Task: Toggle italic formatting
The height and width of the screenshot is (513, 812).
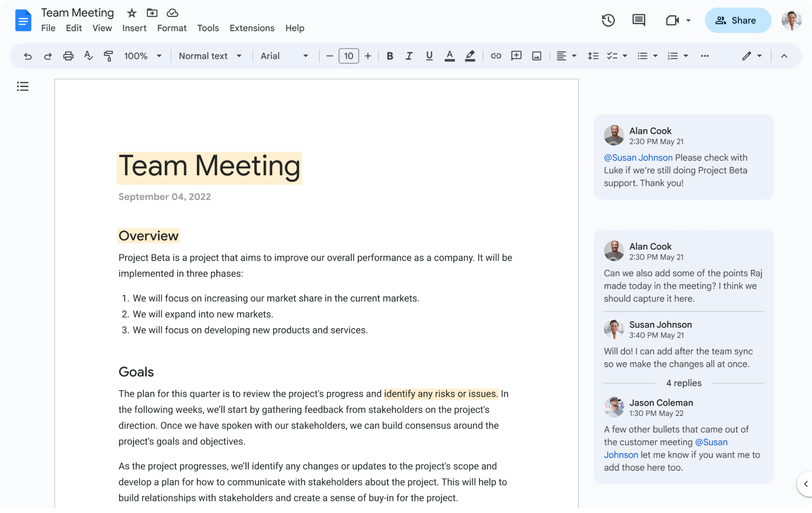Action: coord(409,56)
